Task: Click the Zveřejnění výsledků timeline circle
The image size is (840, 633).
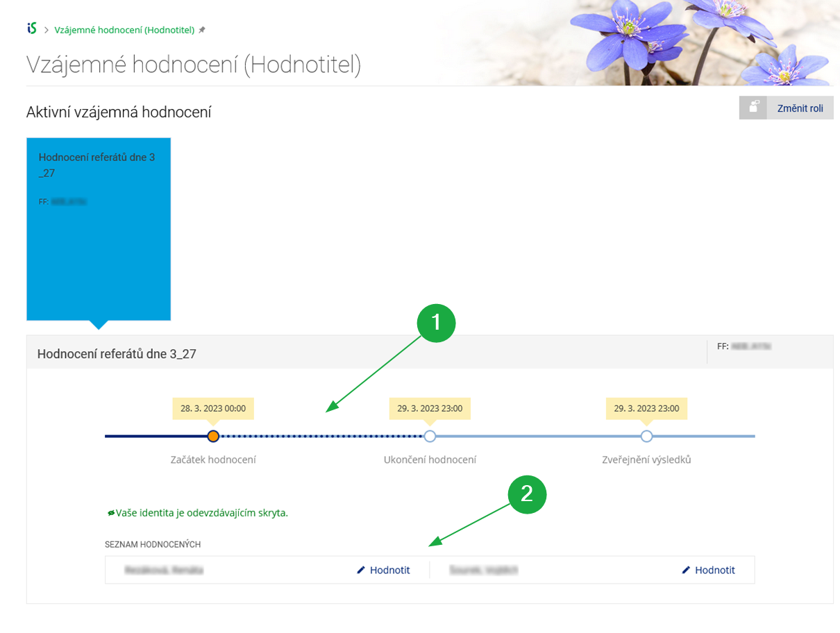Action: [646, 436]
